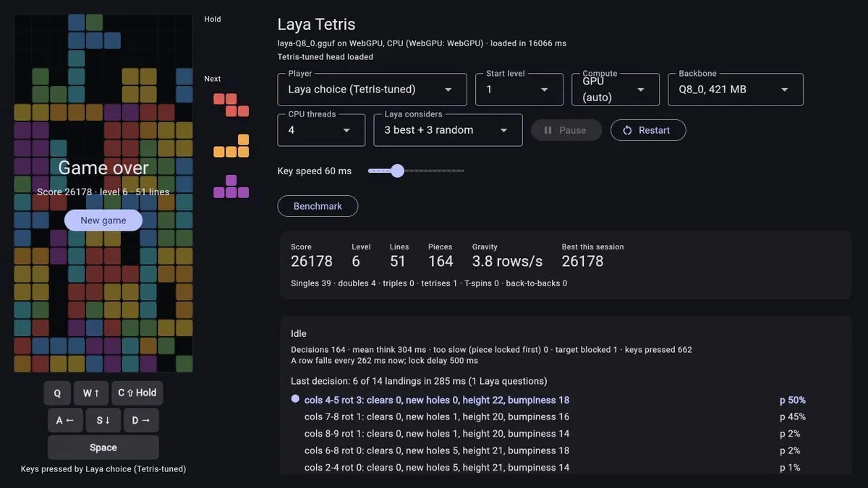Viewport: 868px width, 488px height.
Task: Click the restart arrow icon
Action: pyautogui.click(x=627, y=130)
